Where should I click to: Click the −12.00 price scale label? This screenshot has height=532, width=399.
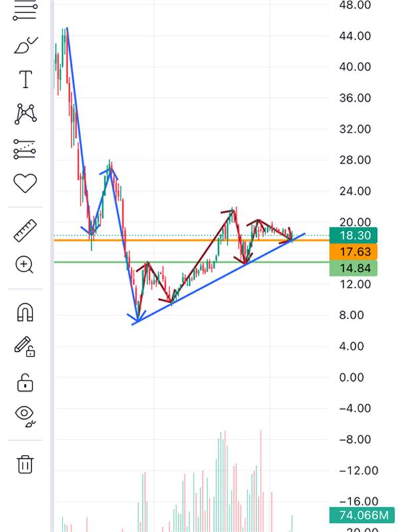358,471
